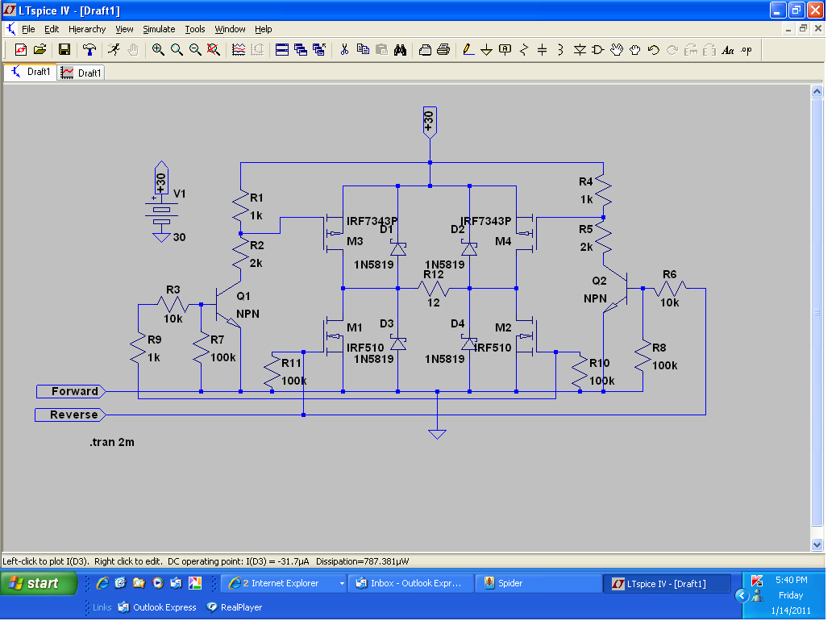Open Inbox - Outlook Express from taskbar
Image resolution: width=840 pixels, height=621 pixels.
tap(411, 583)
